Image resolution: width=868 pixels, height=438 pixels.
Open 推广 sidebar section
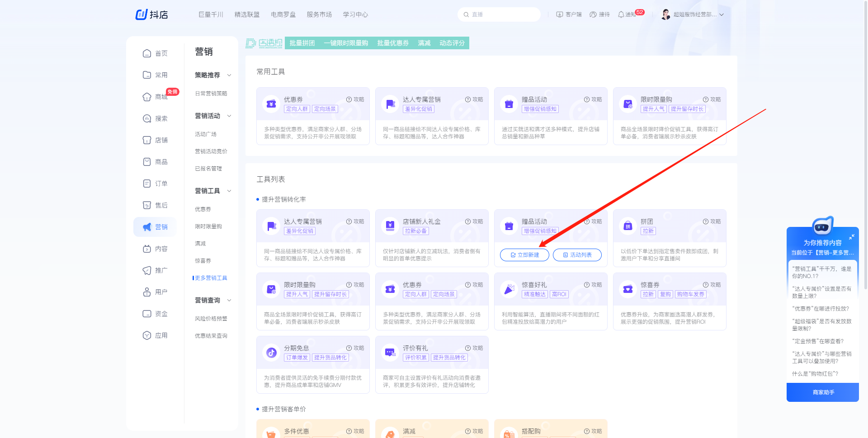click(x=155, y=270)
